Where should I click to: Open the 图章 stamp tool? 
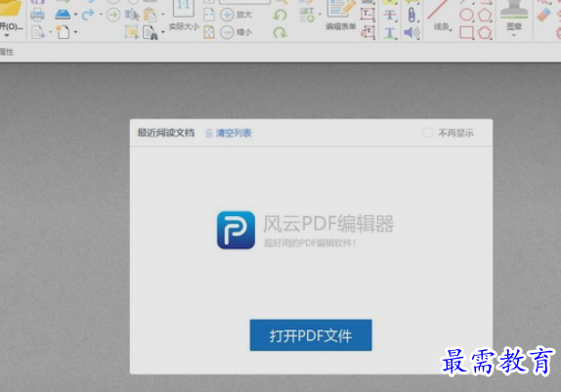[514, 15]
